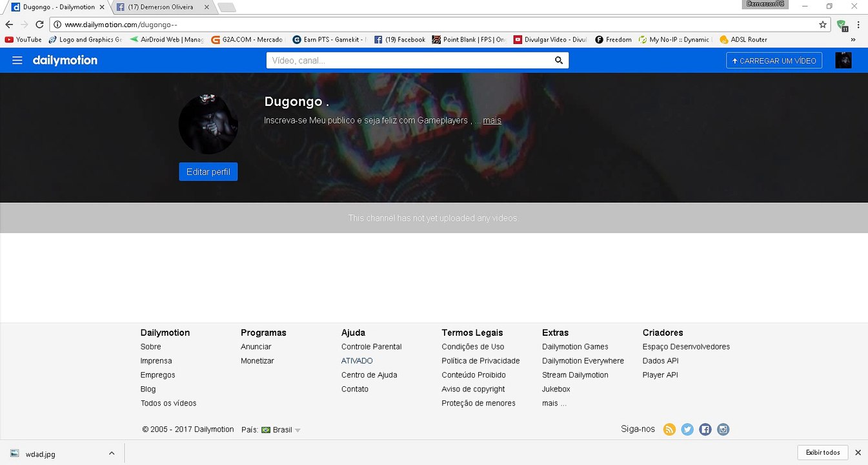Toggle Controle Parental ATIVADO link

pos(357,361)
